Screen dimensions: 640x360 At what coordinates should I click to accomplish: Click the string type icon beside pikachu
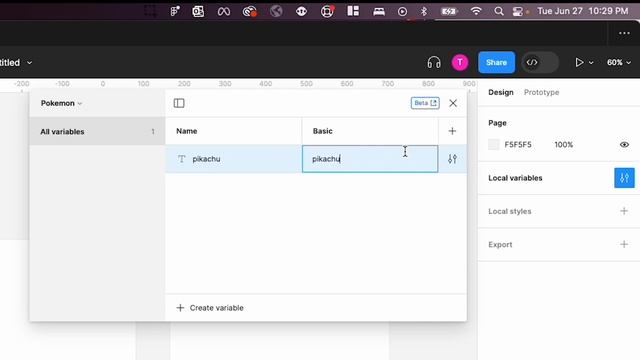(182, 159)
